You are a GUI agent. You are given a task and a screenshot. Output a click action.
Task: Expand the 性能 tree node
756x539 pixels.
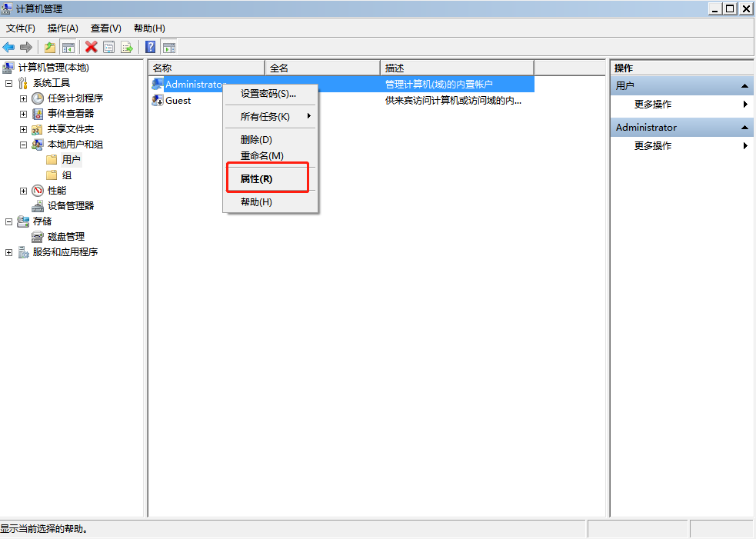coord(23,191)
